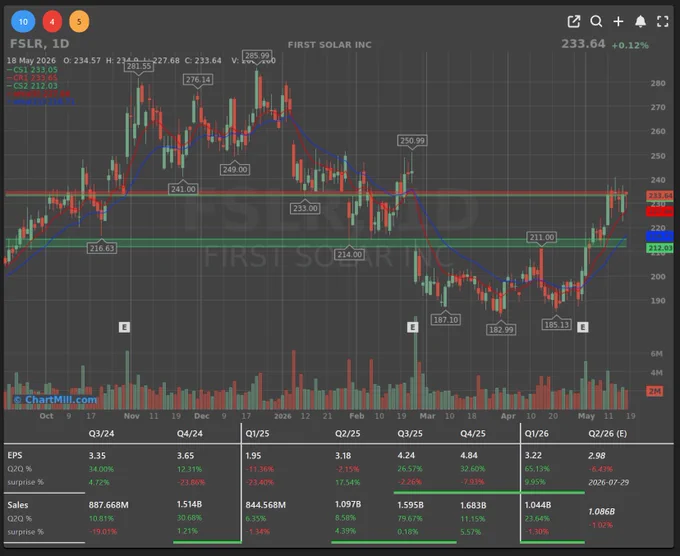Click the 185.13 low price label

[x=556, y=324]
